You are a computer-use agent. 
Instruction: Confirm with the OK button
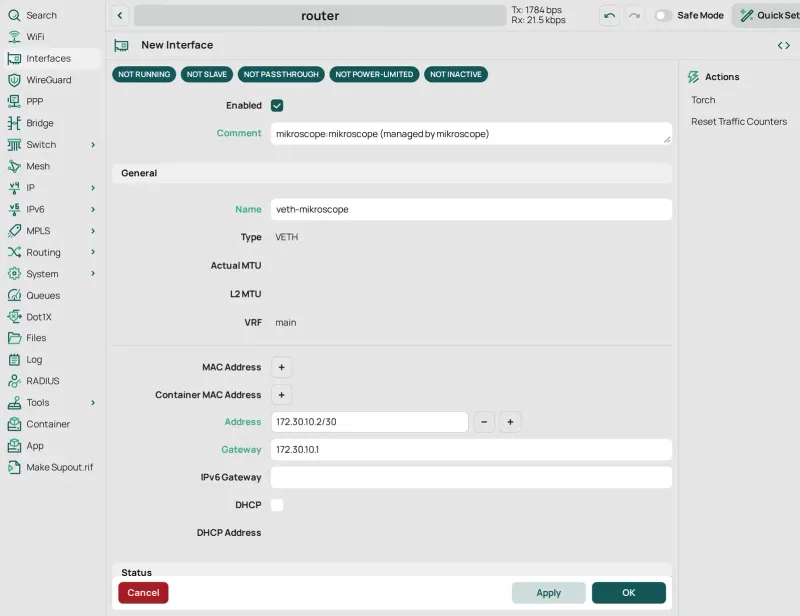coord(629,593)
